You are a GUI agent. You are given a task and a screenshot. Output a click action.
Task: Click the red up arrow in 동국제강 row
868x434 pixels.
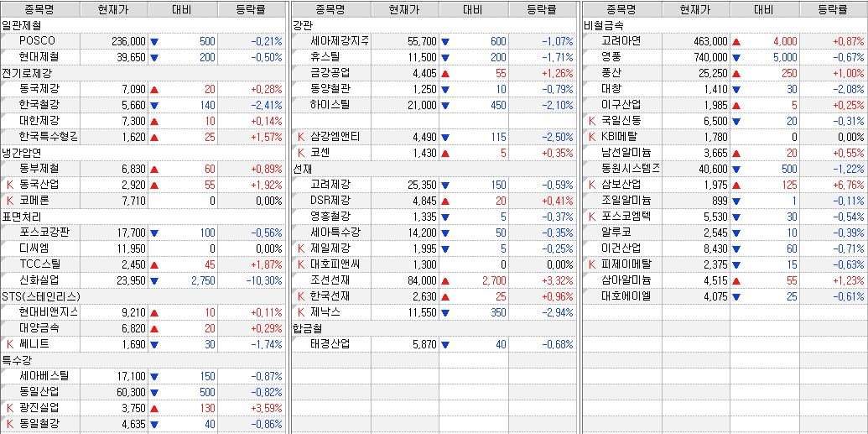(154, 89)
